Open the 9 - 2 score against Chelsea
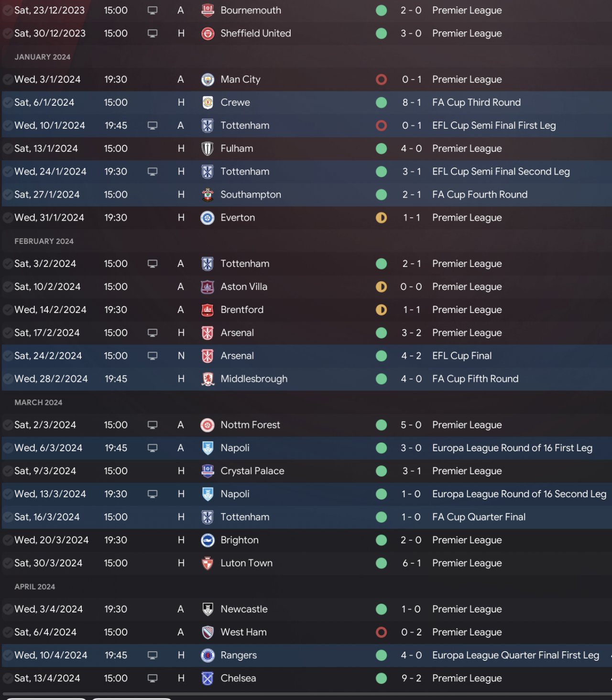The height and width of the screenshot is (700, 612). [411, 678]
